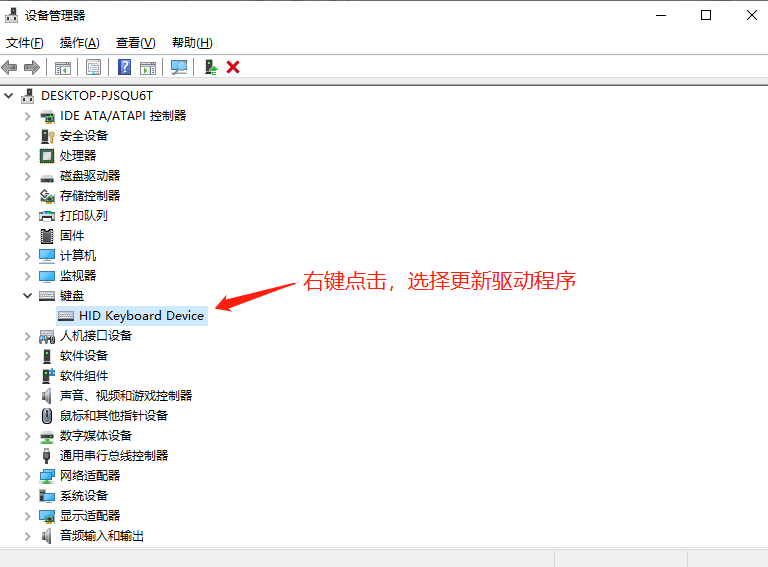Image resolution: width=768 pixels, height=567 pixels.
Task: Click the 显示适配器 icon
Action: [47, 516]
